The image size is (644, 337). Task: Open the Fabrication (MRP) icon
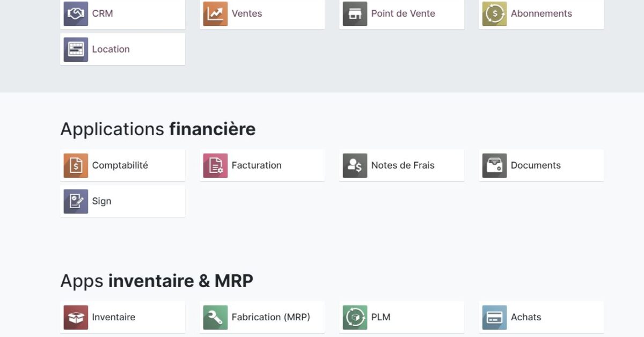click(x=215, y=317)
